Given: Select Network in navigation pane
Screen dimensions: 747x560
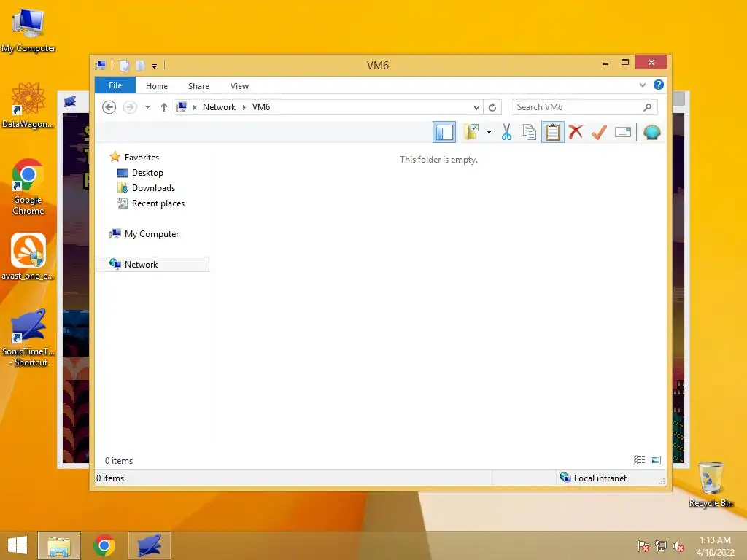Looking at the screenshot, I should point(152,264).
